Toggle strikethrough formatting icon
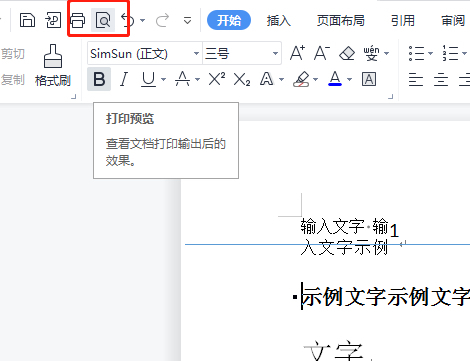Viewport: 470px width, 361px height. 182,79
